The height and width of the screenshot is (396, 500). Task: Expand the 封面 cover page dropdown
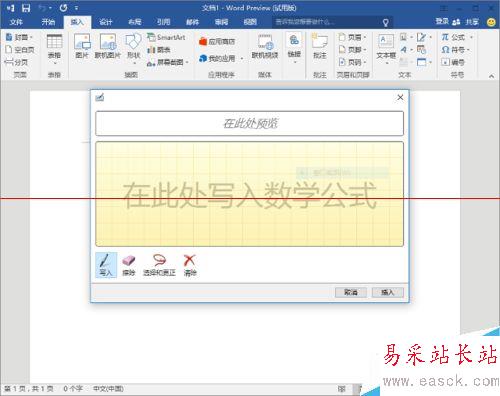(x=31, y=37)
